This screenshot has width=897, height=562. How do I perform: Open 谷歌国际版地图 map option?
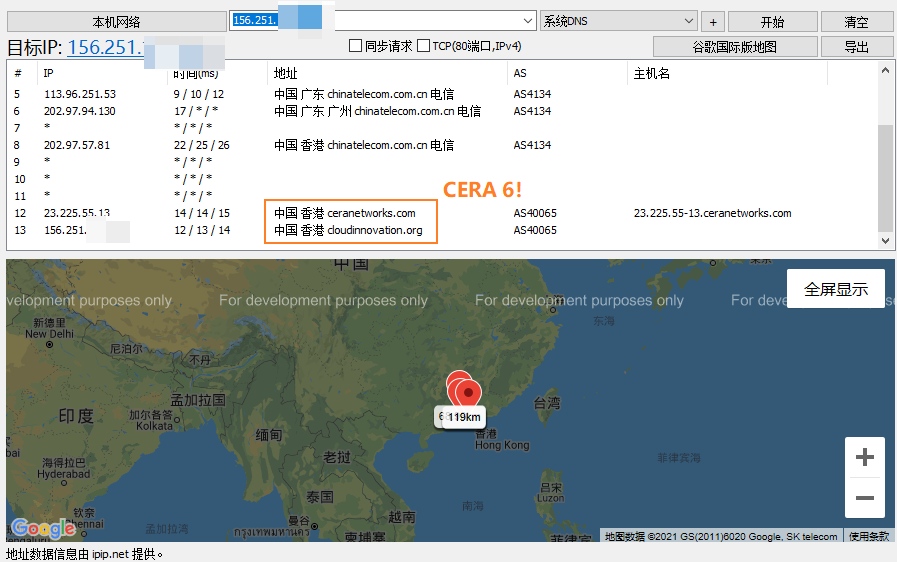(735, 47)
